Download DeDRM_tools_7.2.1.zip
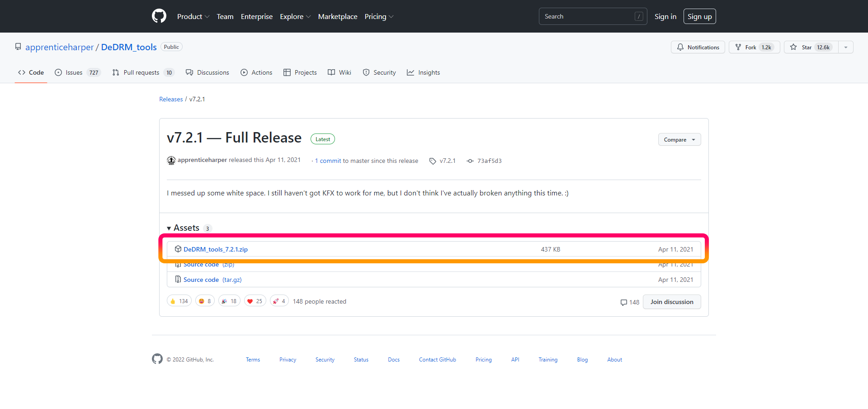The image size is (868, 409). 216,249
